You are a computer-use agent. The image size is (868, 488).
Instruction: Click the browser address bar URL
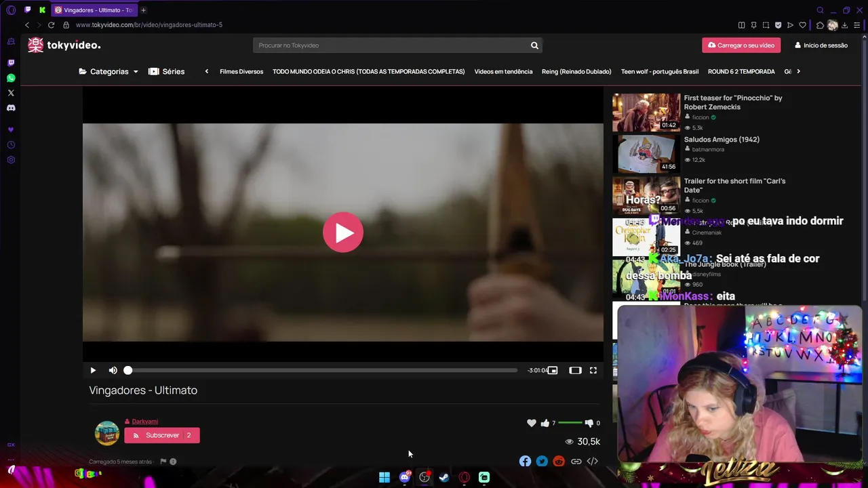pos(149,25)
